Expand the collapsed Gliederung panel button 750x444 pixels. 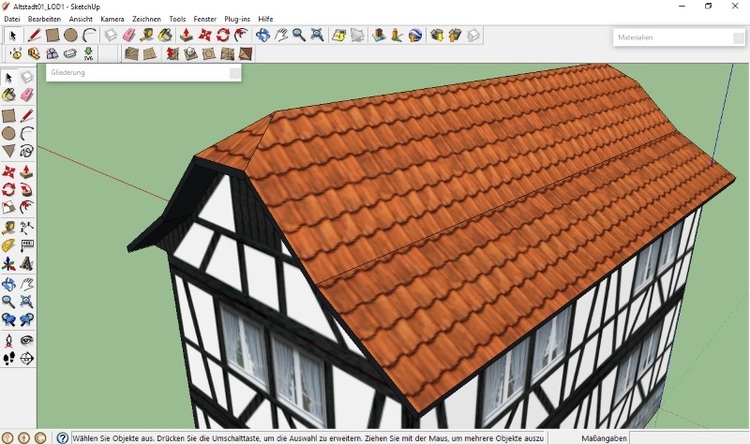tap(234, 73)
